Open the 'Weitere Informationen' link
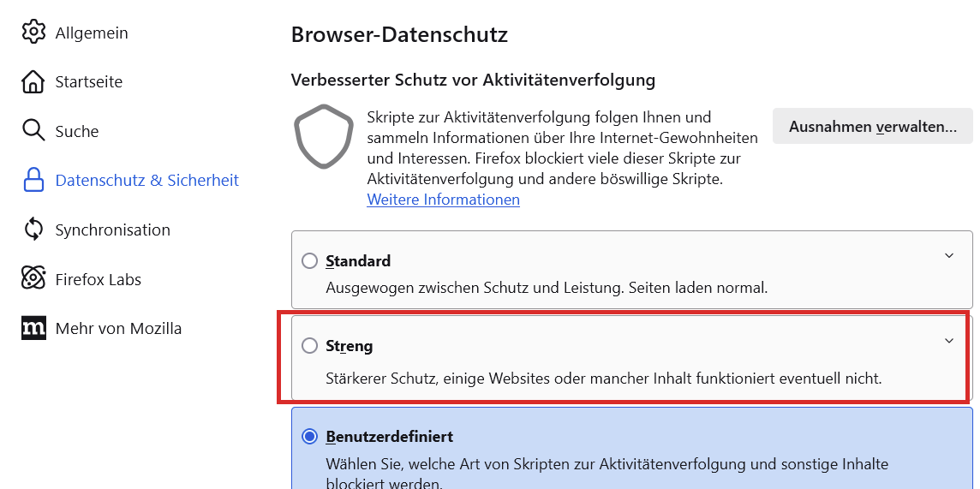980x489 pixels. click(x=443, y=200)
